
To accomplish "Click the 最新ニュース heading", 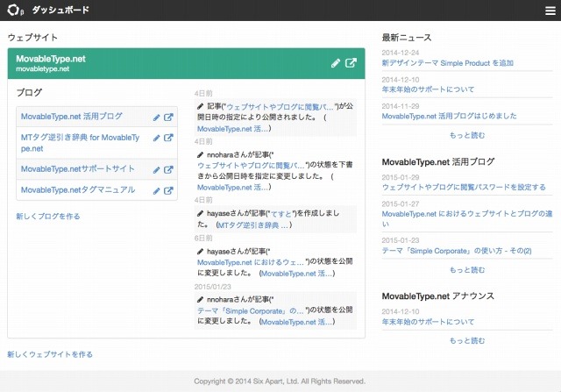I will coord(407,38).
